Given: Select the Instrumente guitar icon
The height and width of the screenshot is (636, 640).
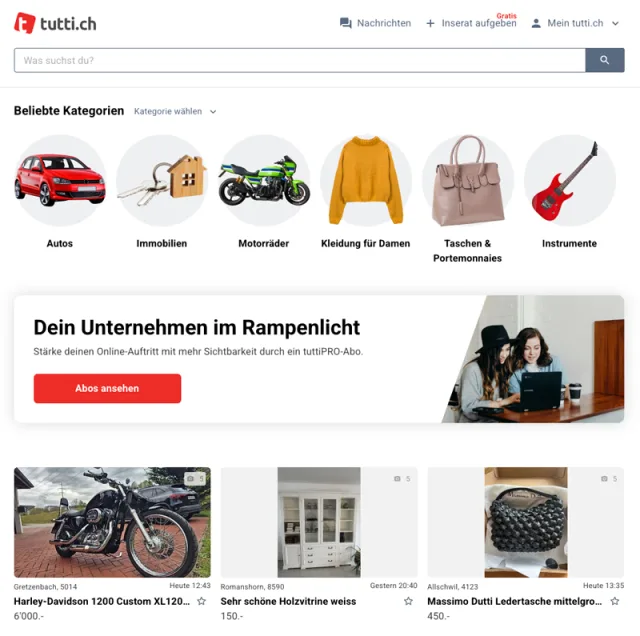Looking at the screenshot, I should point(569,180).
